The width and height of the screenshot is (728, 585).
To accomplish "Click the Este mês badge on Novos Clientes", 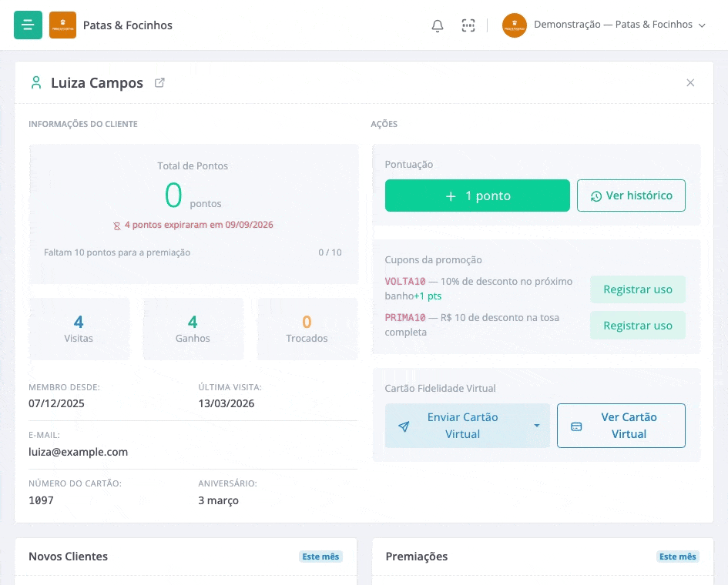I will click(x=320, y=557).
